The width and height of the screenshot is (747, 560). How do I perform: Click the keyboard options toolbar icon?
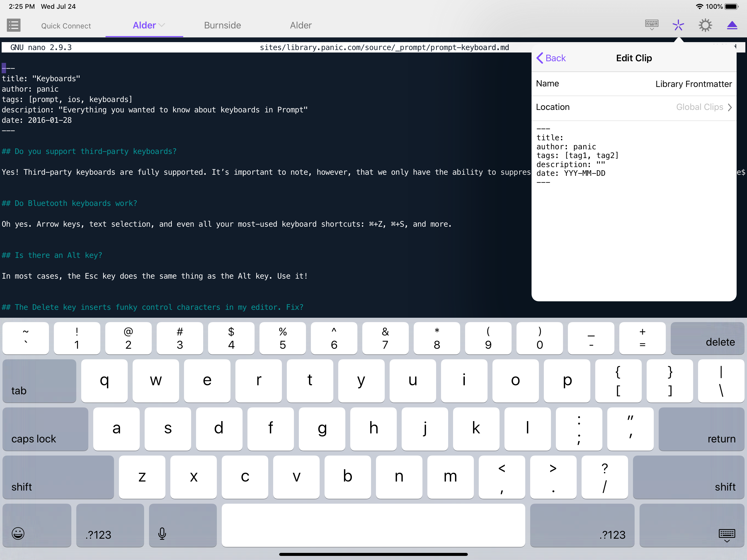tap(651, 25)
